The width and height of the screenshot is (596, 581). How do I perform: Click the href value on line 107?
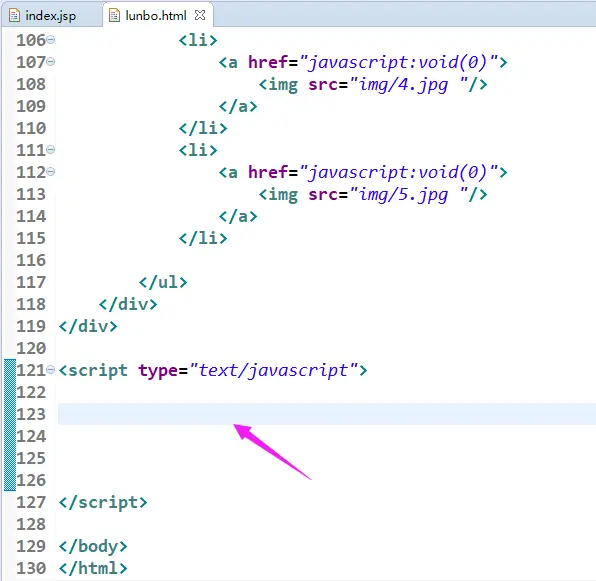pos(399,62)
